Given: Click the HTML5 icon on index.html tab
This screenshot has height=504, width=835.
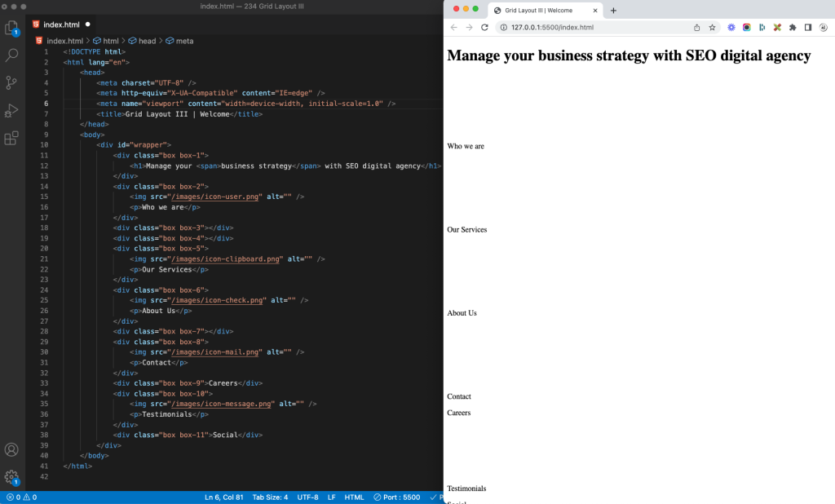Looking at the screenshot, I should (36, 24).
